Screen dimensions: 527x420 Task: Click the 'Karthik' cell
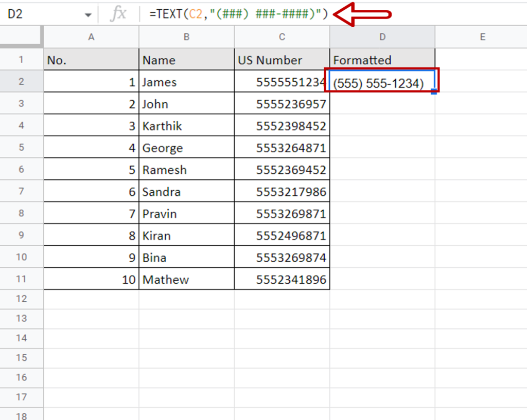click(x=186, y=125)
